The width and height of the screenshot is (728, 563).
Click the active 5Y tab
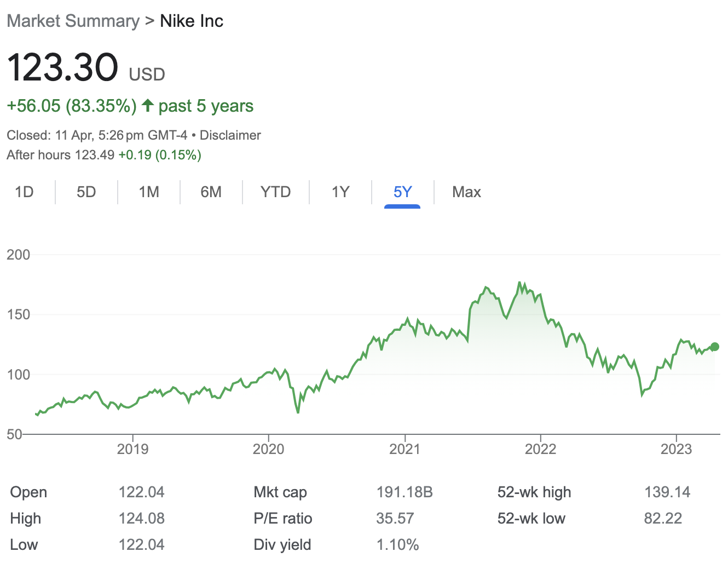402,192
